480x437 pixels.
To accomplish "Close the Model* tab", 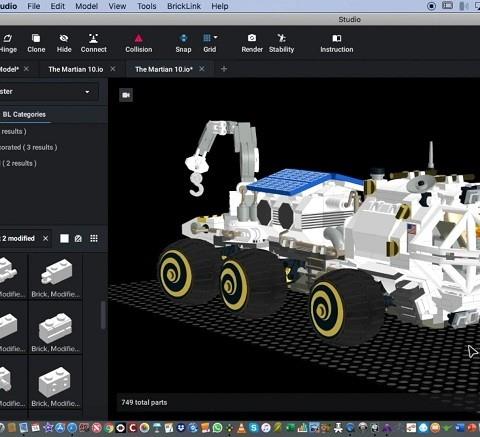I will 26,69.
